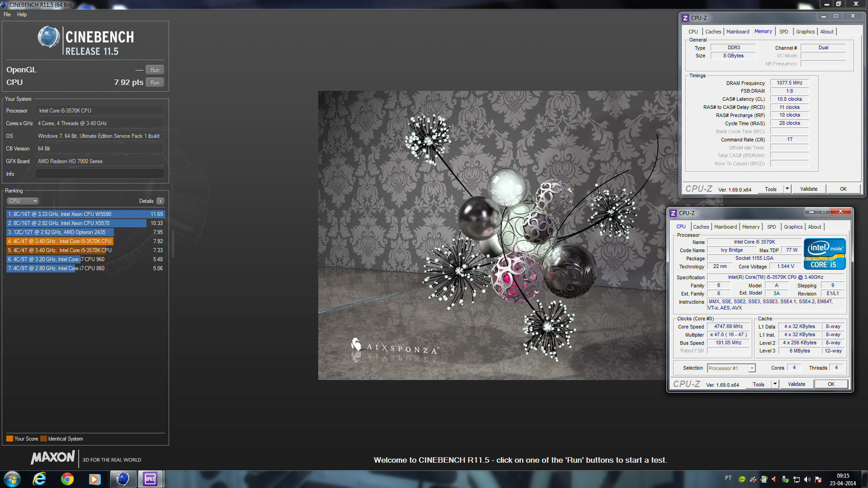Open the ranking CPU dropdown

[23, 201]
